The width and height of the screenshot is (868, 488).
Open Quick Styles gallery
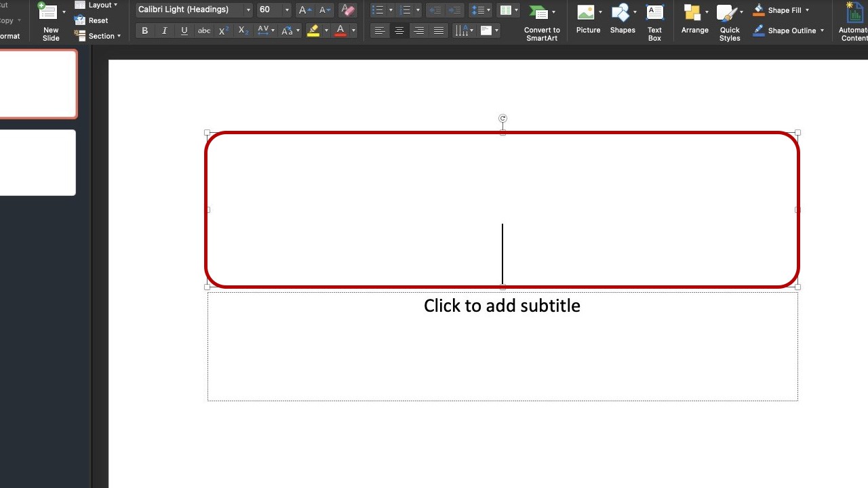click(x=730, y=23)
